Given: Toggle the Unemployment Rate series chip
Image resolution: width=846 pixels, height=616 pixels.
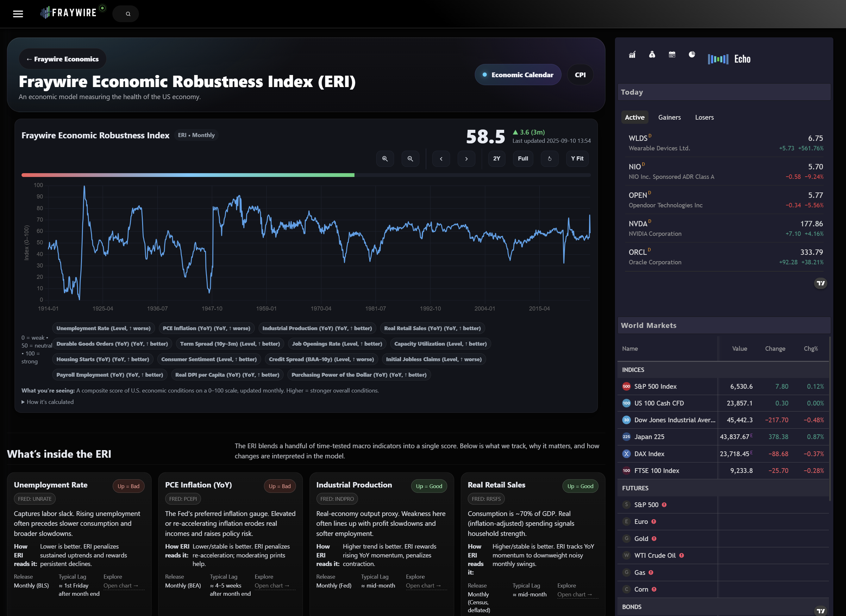Looking at the screenshot, I should pos(103,328).
